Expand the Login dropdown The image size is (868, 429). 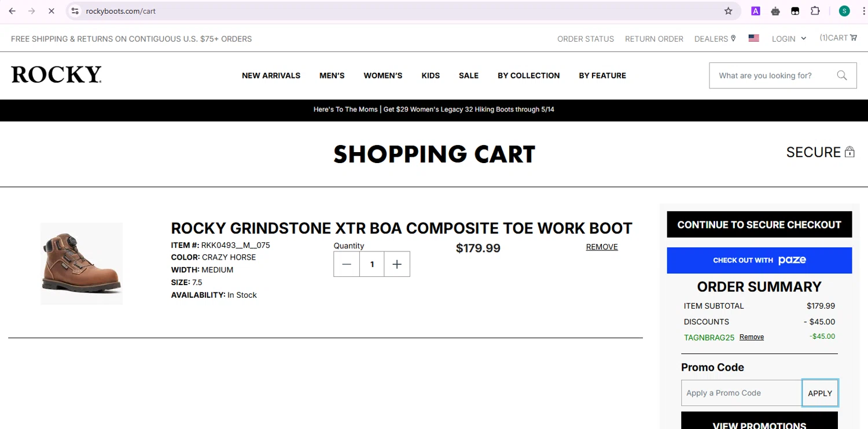(x=789, y=39)
